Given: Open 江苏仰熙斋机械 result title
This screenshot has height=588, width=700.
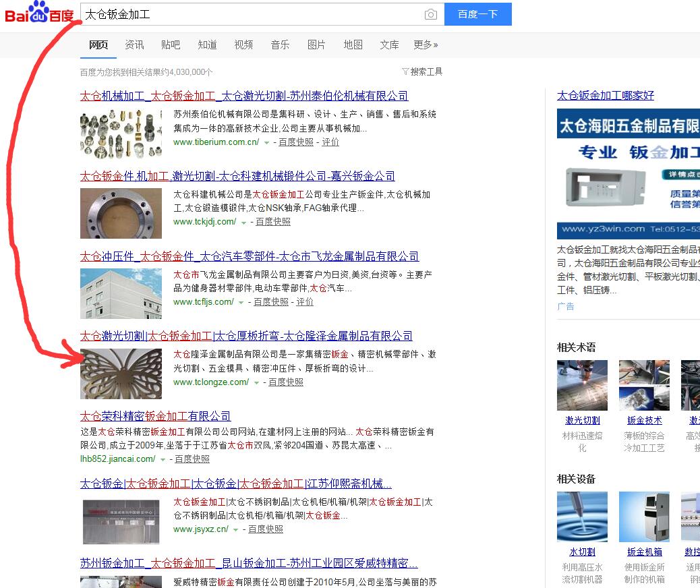Looking at the screenshot, I should coord(236,483).
